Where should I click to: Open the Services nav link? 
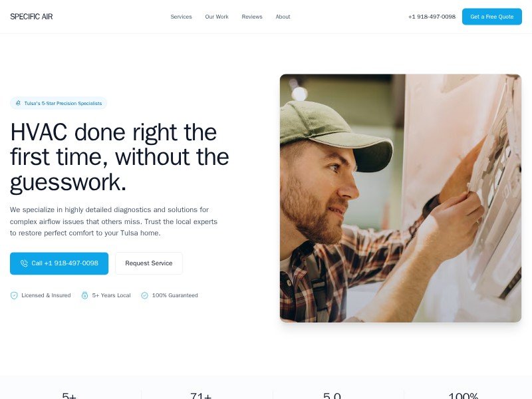181,17
